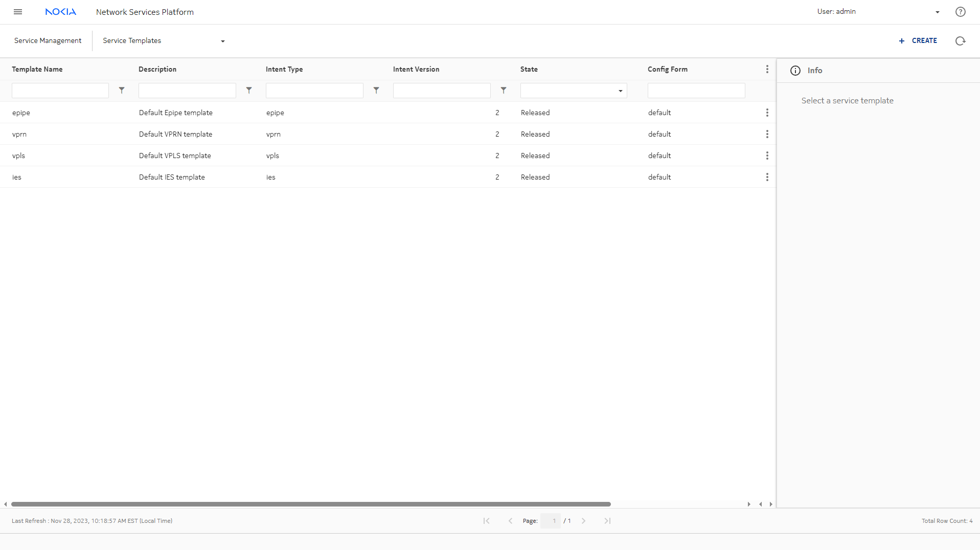Expand the User admin dropdown
This screenshot has height=550, width=980.
coord(937,12)
